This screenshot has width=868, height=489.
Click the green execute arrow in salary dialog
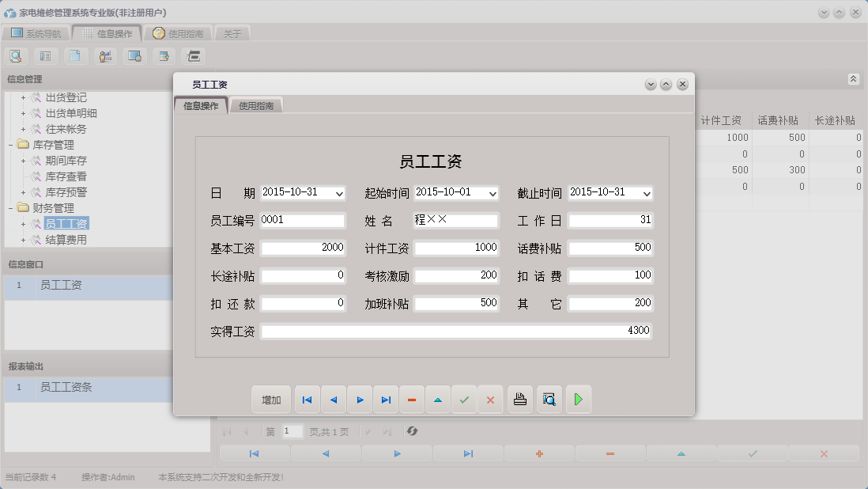578,400
